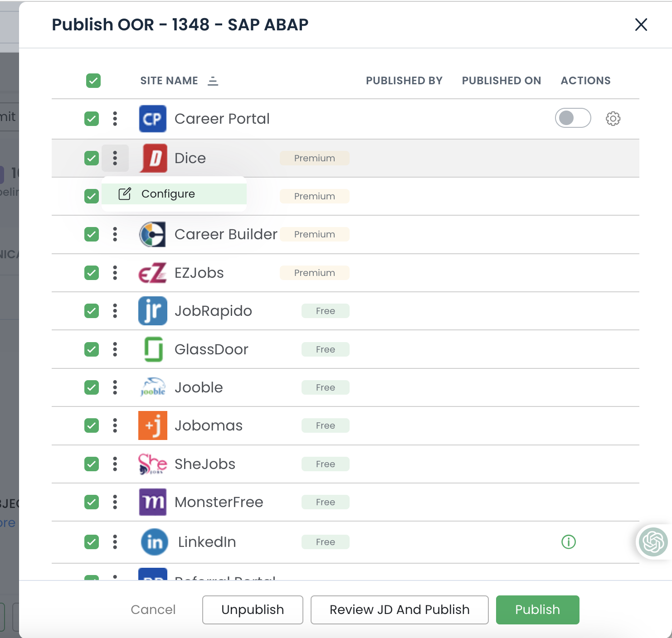The height and width of the screenshot is (638, 672).
Task: Open the three-dot menu for SheJobs
Action: click(x=115, y=464)
